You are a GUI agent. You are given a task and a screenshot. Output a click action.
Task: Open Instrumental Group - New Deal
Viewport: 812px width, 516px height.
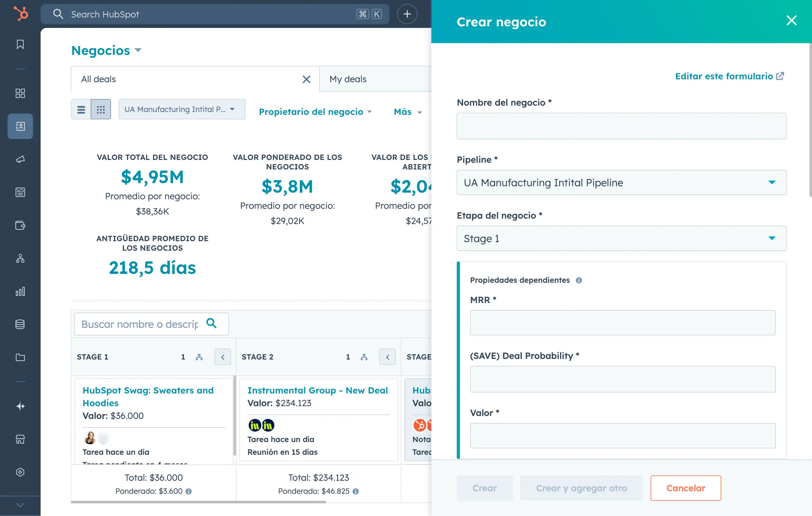pyautogui.click(x=317, y=390)
